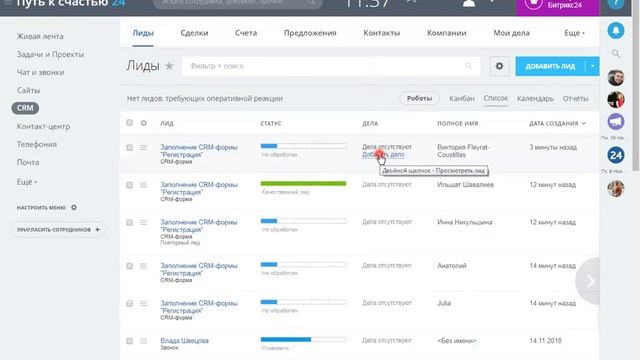This screenshot has width=640, height=360.
Task: Click the gear settings button next to filter
Action: point(499,66)
